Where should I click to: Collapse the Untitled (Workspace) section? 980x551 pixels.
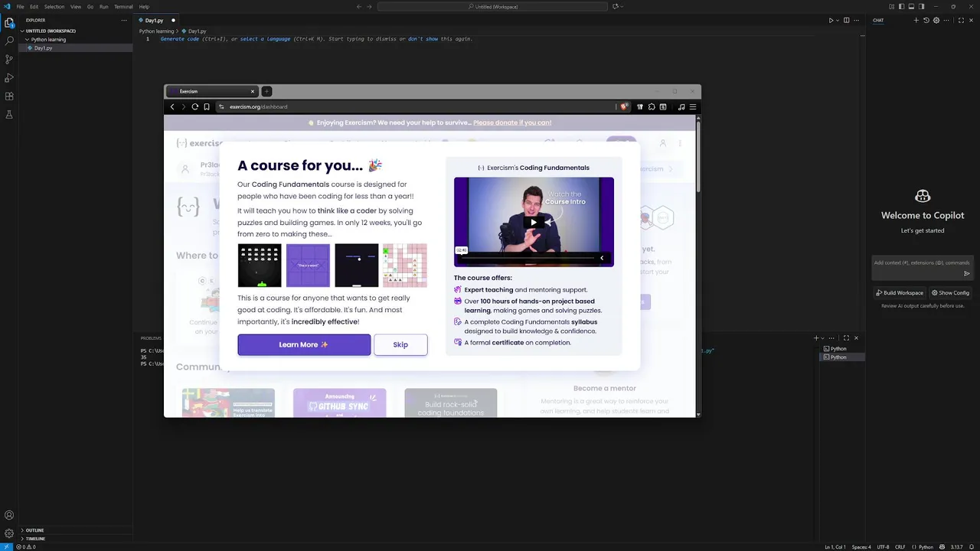pyautogui.click(x=51, y=31)
